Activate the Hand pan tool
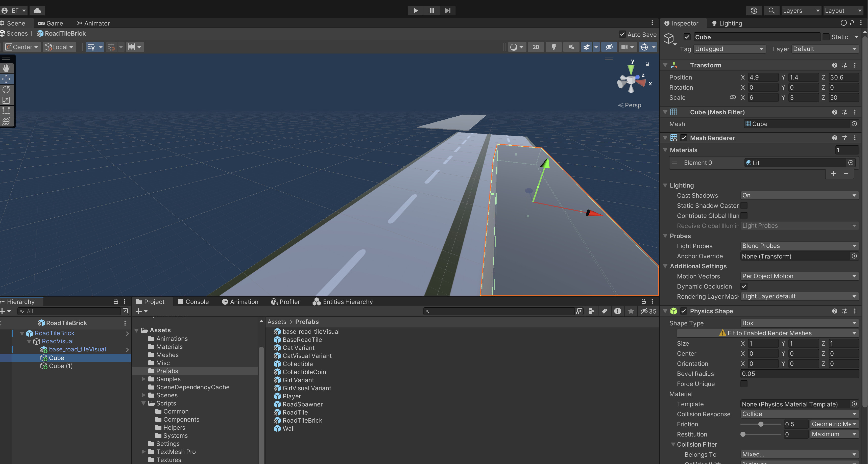The height and width of the screenshot is (464, 868). pyautogui.click(x=6, y=68)
